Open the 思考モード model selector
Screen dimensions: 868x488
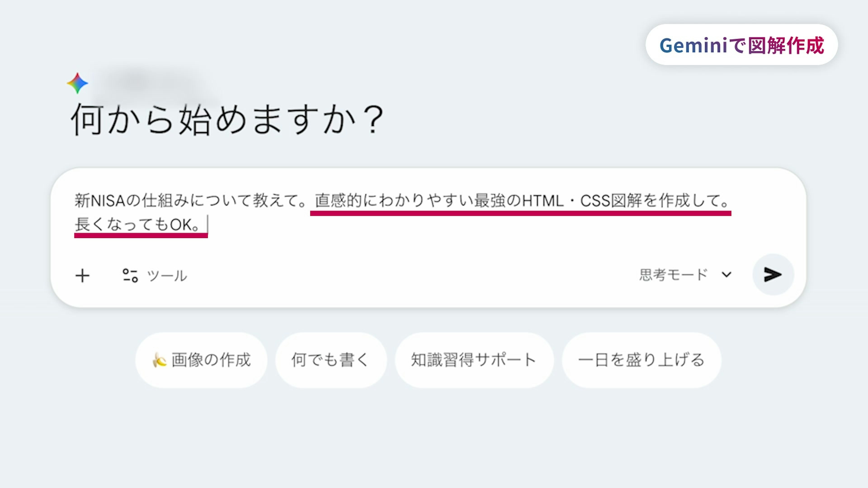point(674,275)
